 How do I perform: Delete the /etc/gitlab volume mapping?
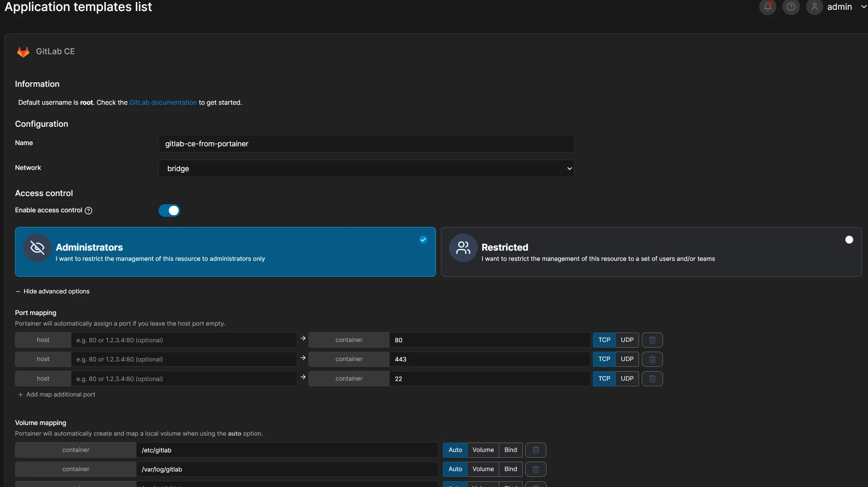pyautogui.click(x=535, y=450)
